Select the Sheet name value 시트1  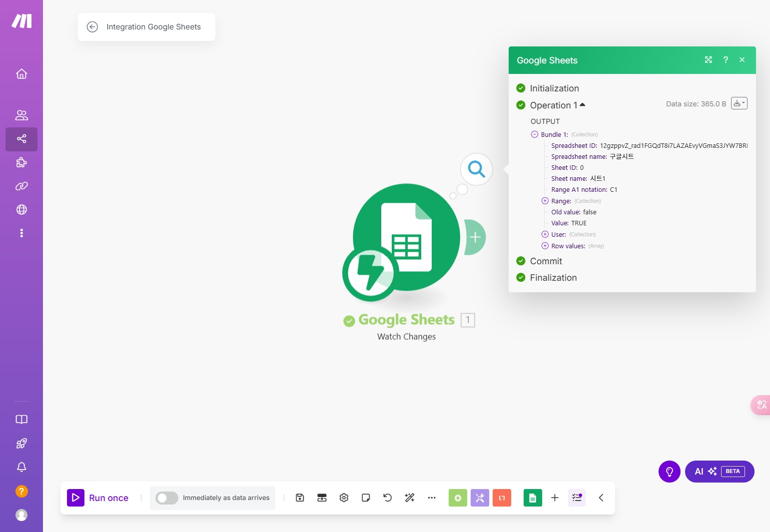point(598,179)
